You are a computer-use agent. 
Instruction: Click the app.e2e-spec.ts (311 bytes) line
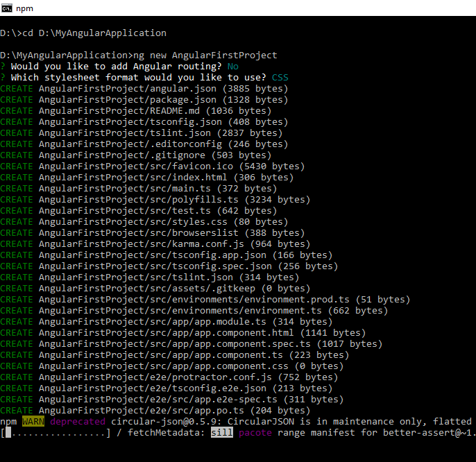pyautogui.click(x=172, y=399)
